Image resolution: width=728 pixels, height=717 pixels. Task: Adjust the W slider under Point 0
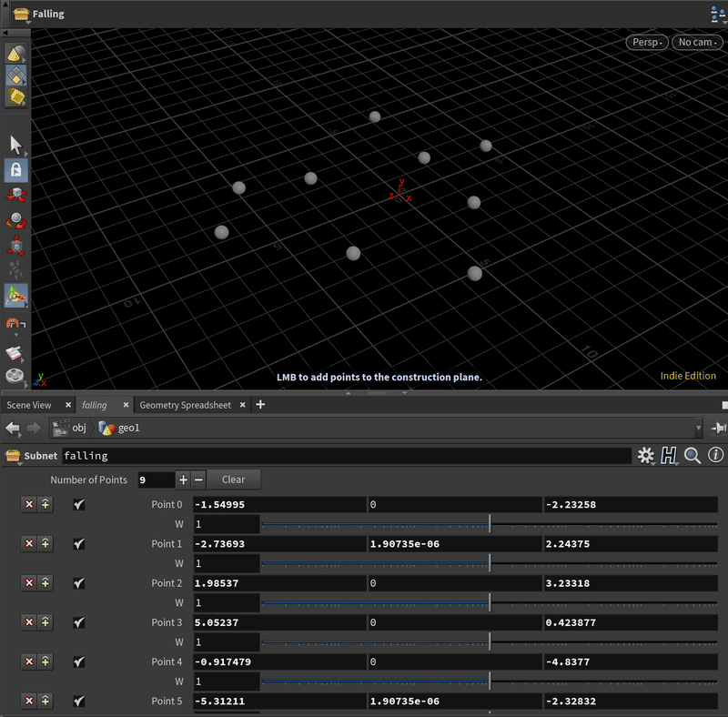pos(490,524)
